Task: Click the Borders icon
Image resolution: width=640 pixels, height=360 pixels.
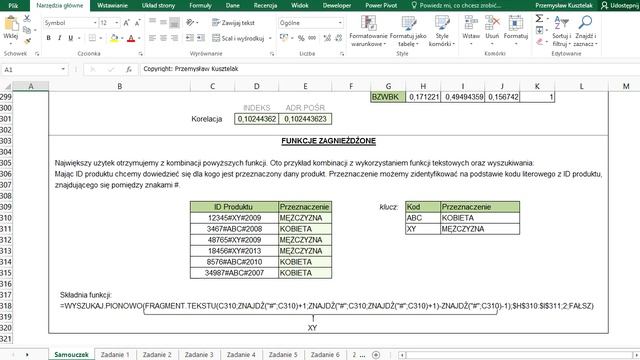Action: [x=93, y=38]
